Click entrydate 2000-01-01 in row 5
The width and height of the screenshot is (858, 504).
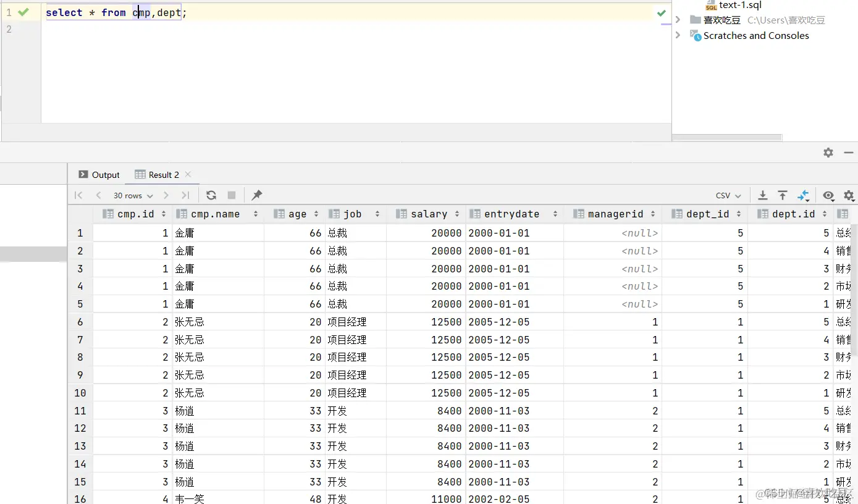click(x=515, y=304)
